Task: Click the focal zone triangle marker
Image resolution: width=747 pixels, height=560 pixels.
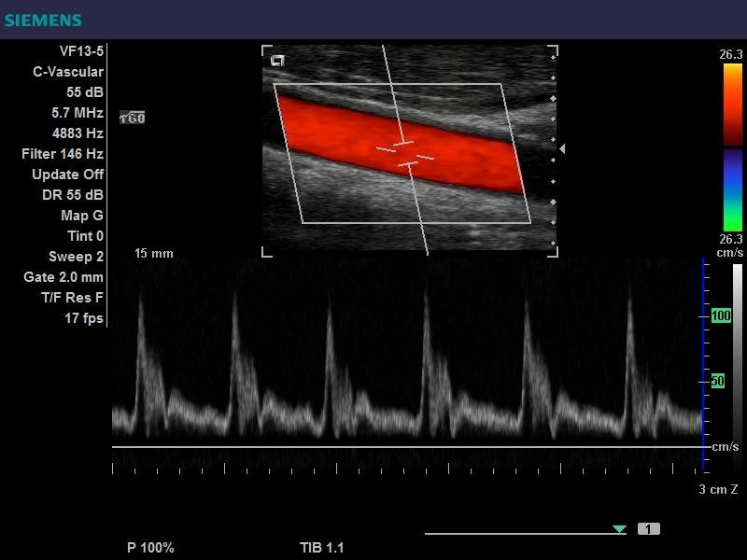Action: pyautogui.click(x=561, y=148)
